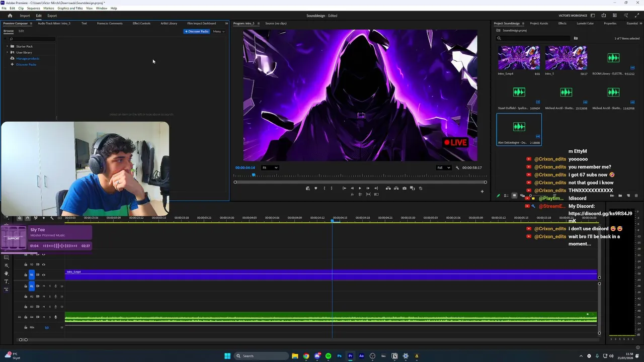Click Manage products link

[27, 58]
